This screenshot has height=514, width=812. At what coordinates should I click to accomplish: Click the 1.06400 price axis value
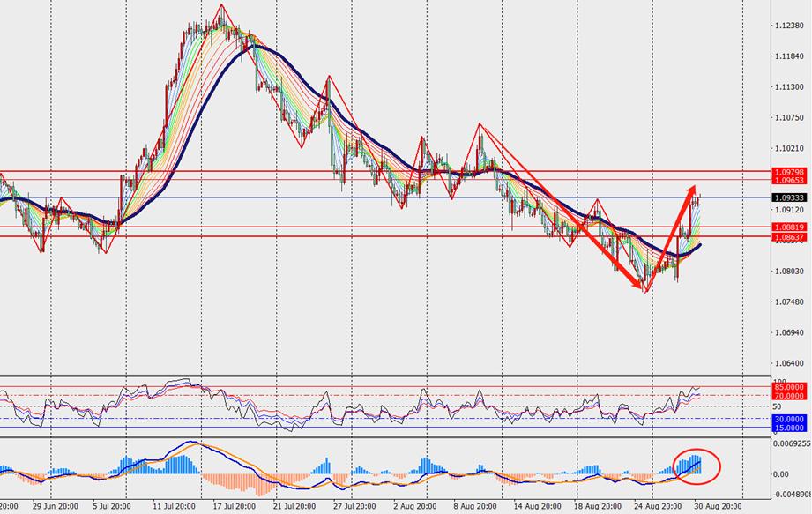point(790,363)
